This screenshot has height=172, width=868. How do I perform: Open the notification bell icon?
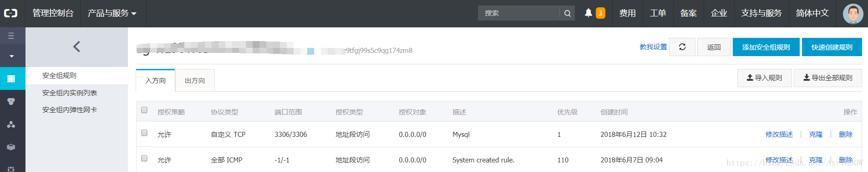(589, 13)
